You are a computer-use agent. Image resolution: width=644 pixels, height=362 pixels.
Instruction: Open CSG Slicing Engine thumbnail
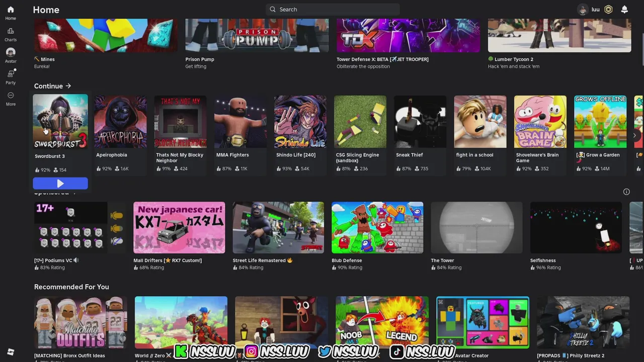(x=360, y=122)
